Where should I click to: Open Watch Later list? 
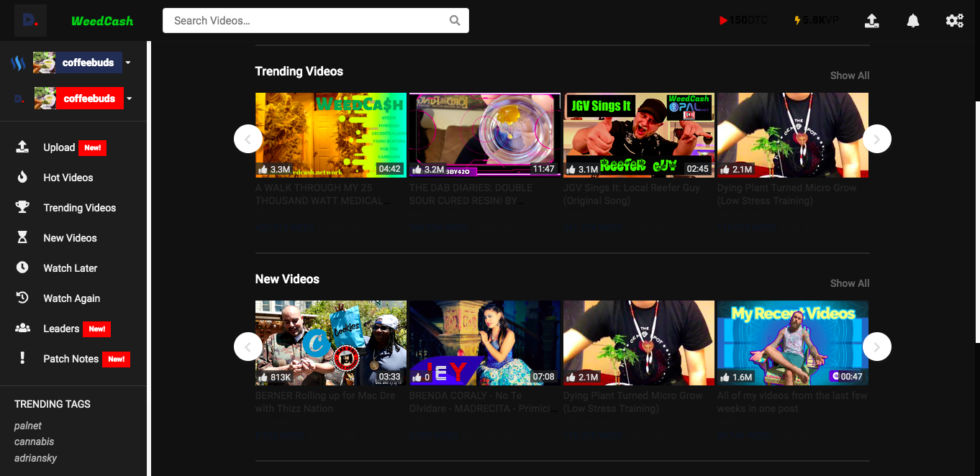pos(70,268)
